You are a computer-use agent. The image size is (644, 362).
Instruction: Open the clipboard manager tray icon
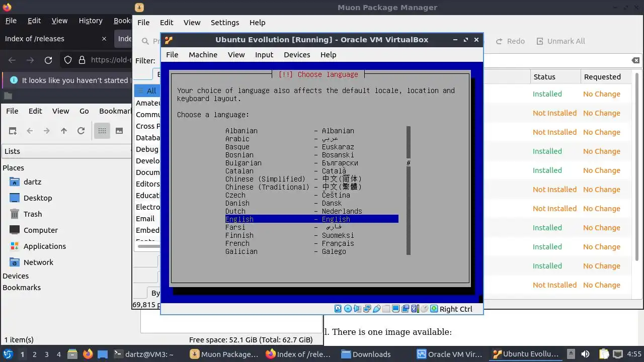click(604, 354)
